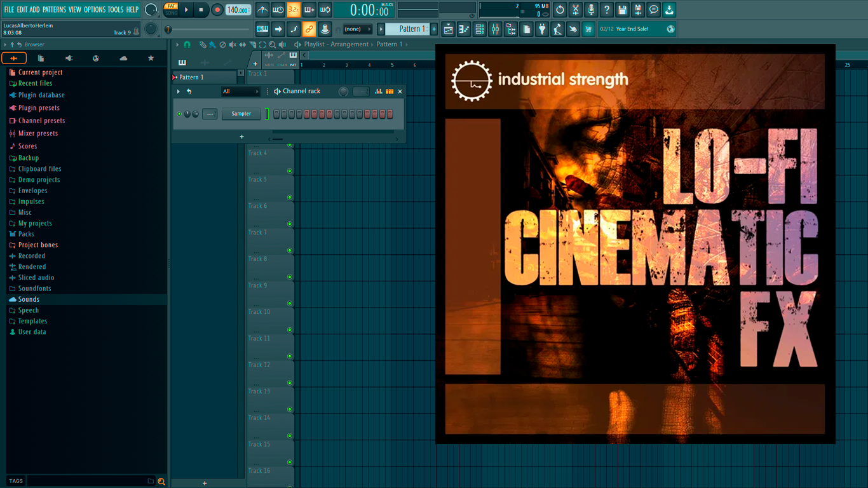The width and height of the screenshot is (868, 488).
Task: Click the Sampler channel button
Action: click(x=241, y=114)
